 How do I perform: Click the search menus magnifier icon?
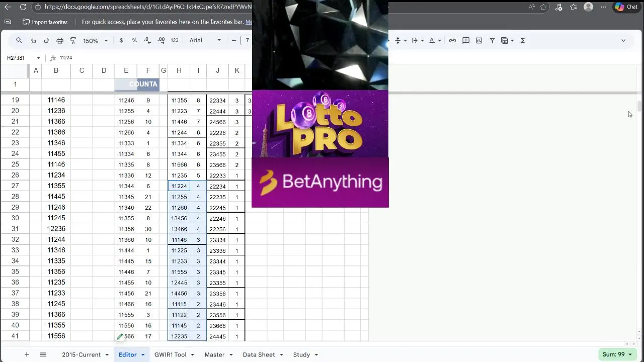click(x=19, y=40)
